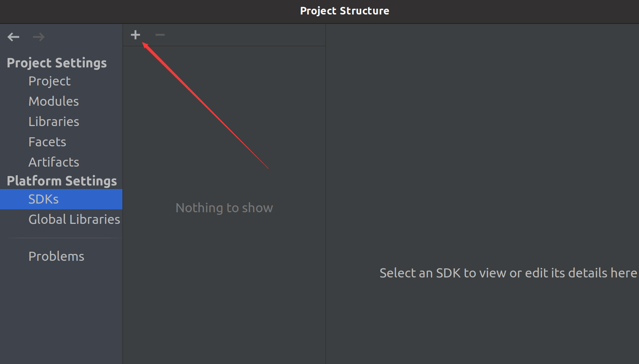This screenshot has width=639, height=364.
Task: Click the Project Settings heading
Action: pyautogui.click(x=57, y=63)
